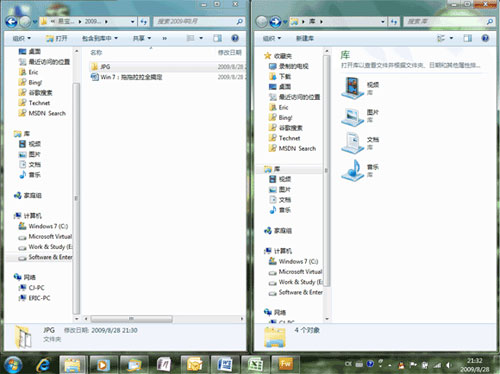The image size is (500, 374).
Task: Open 组织 menu in the right Libraries window
Action: [272, 39]
